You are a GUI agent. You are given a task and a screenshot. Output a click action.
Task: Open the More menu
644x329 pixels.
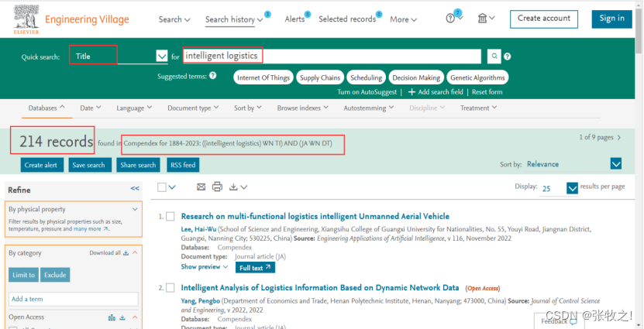tap(403, 19)
